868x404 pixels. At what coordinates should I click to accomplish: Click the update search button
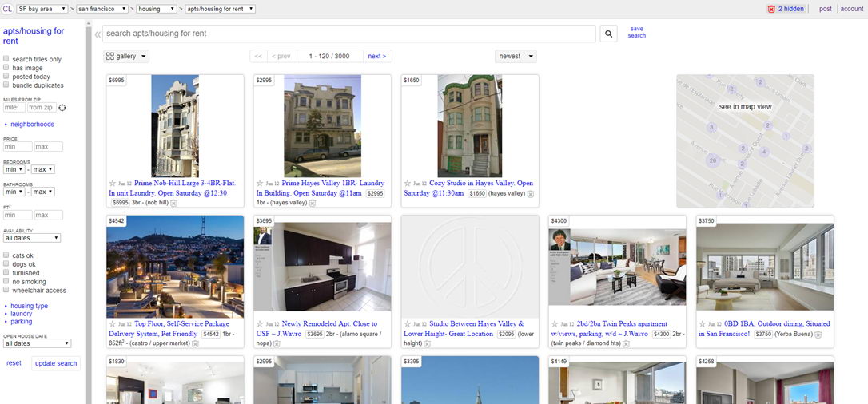coord(56,363)
